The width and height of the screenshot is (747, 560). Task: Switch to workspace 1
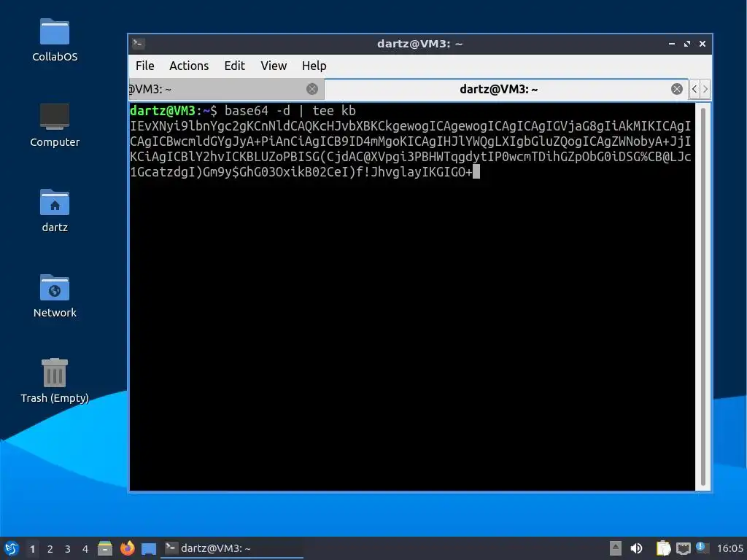pos(32,549)
